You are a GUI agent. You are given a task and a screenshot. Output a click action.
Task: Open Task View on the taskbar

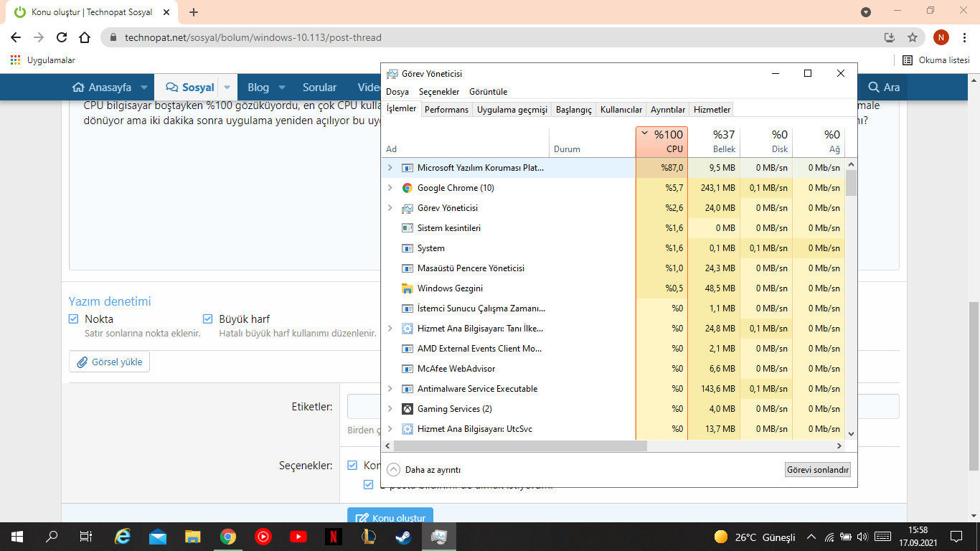click(x=86, y=536)
